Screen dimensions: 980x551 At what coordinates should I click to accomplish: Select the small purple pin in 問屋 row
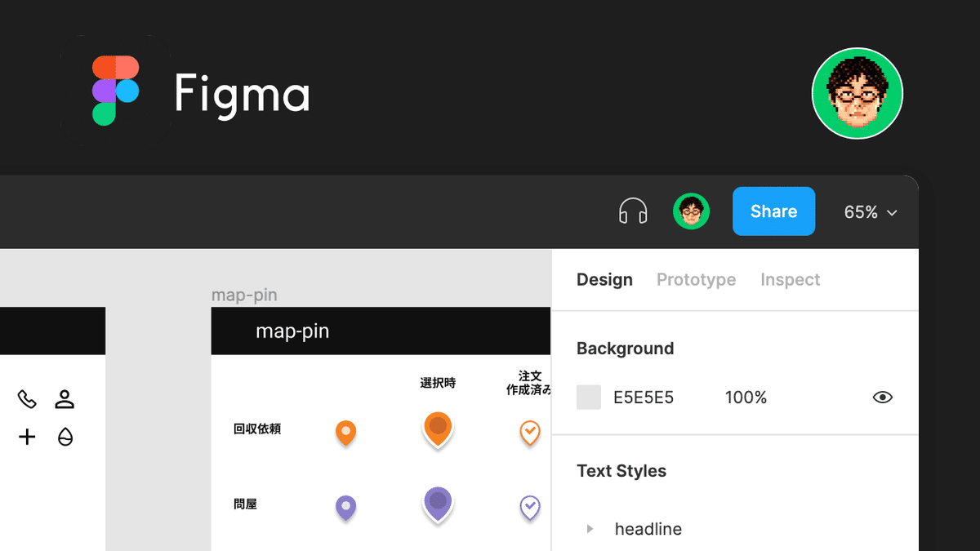345,508
